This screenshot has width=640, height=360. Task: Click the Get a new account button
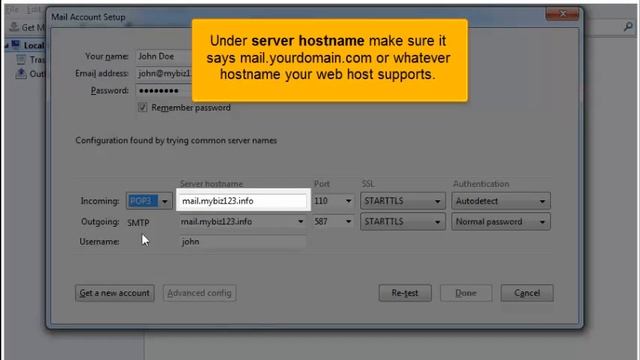pyautogui.click(x=115, y=293)
